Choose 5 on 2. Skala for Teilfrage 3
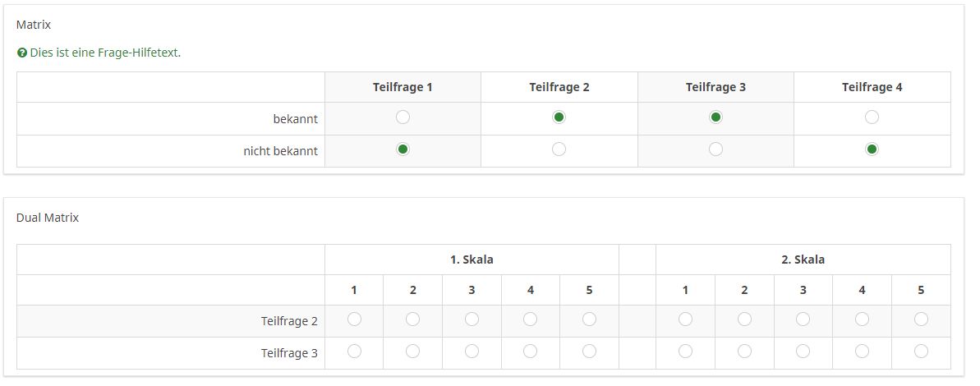The height and width of the screenshot is (386, 980). 921,351
